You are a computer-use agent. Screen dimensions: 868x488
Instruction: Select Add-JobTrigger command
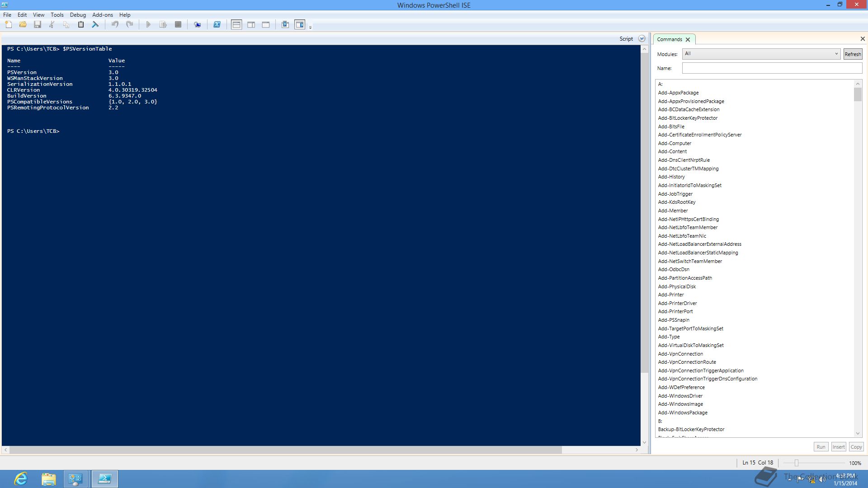click(675, 194)
